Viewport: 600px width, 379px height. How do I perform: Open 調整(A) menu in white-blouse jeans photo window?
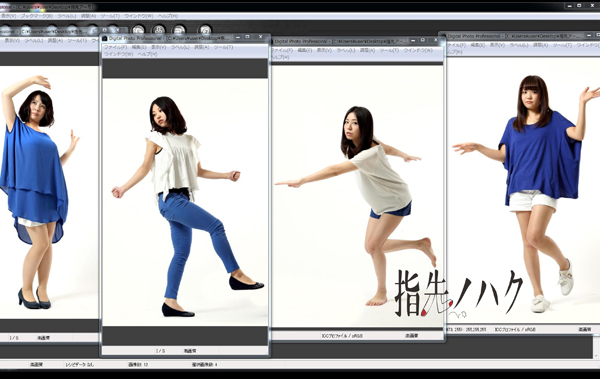click(202, 47)
